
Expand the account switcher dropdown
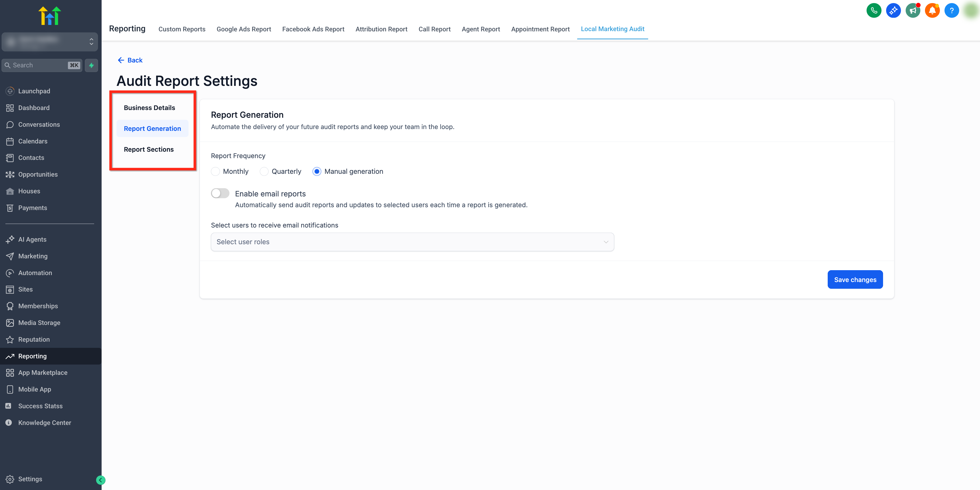49,41
